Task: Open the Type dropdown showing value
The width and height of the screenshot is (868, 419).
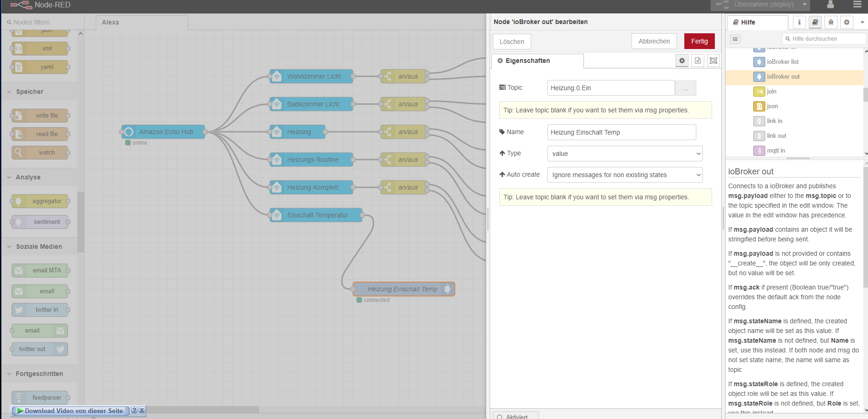Action: click(625, 154)
